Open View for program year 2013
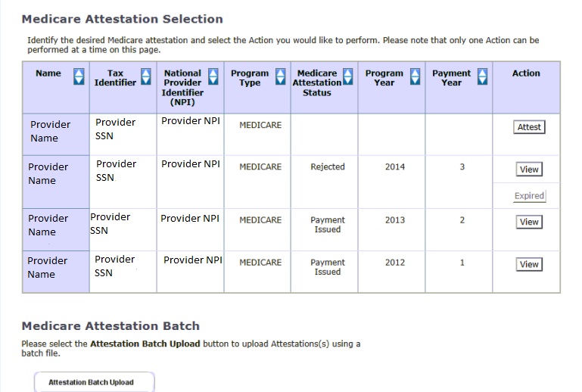The height and width of the screenshot is (392, 582). click(x=529, y=222)
